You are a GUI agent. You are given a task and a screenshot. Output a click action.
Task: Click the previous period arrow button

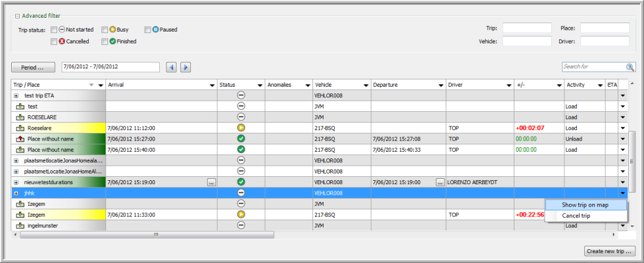tap(171, 67)
